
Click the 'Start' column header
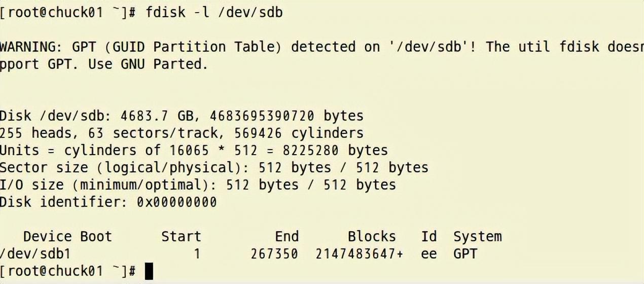[x=181, y=236]
